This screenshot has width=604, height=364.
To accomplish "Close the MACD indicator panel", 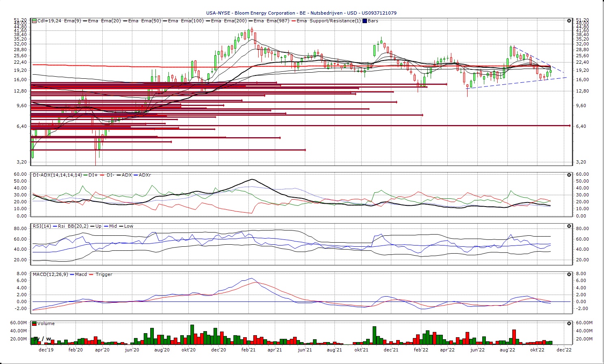I will coord(569,274).
